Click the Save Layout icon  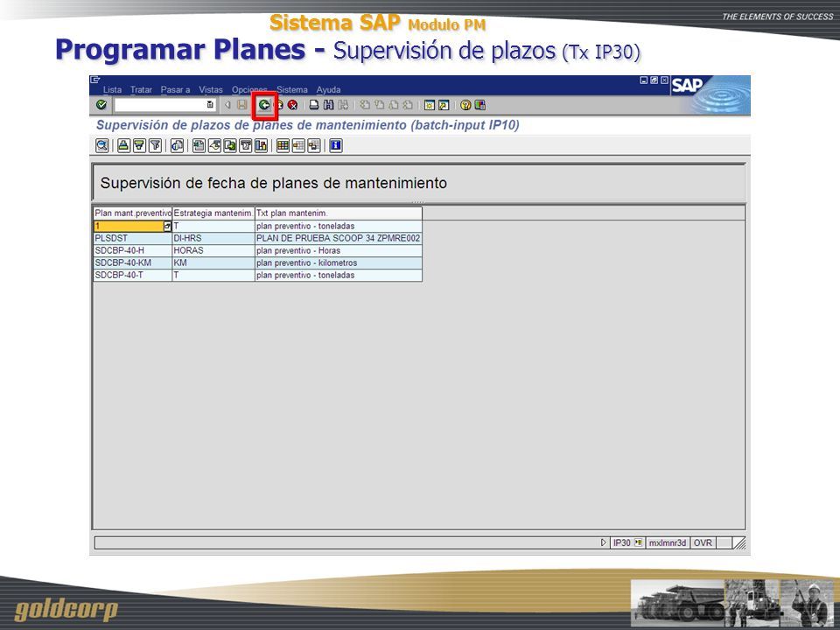314,145
